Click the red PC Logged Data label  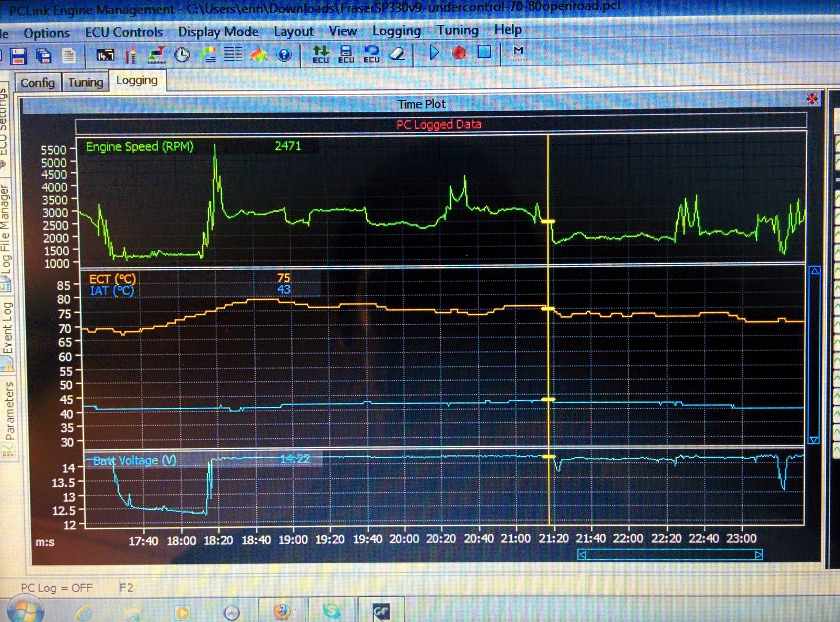(439, 124)
